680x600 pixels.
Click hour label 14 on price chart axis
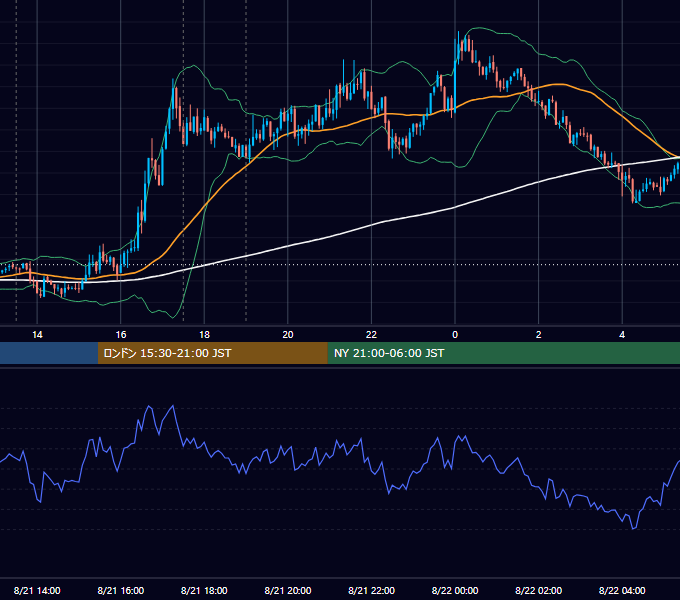tap(37, 334)
